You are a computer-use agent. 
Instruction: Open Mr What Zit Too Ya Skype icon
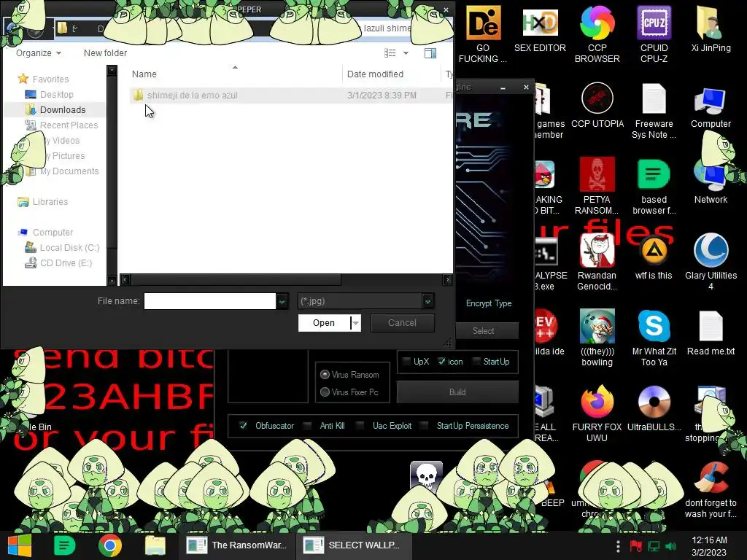(x=654, y=338)
